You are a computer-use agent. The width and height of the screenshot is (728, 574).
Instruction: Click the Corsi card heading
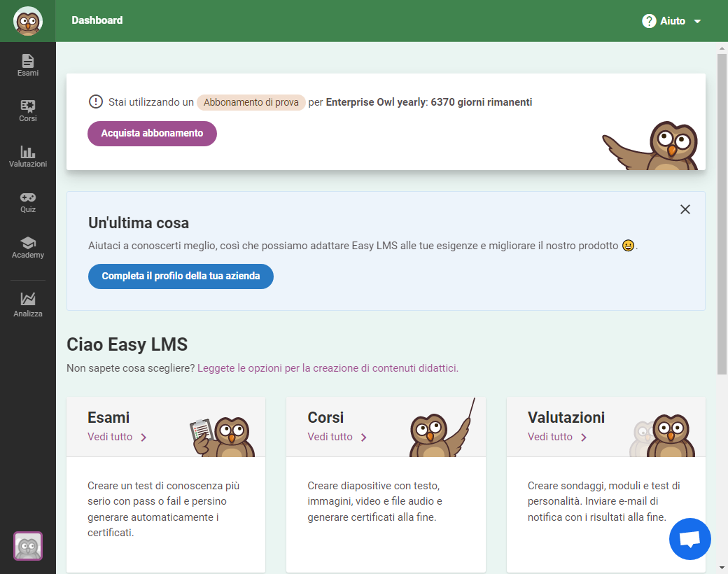tap(325, 417)
